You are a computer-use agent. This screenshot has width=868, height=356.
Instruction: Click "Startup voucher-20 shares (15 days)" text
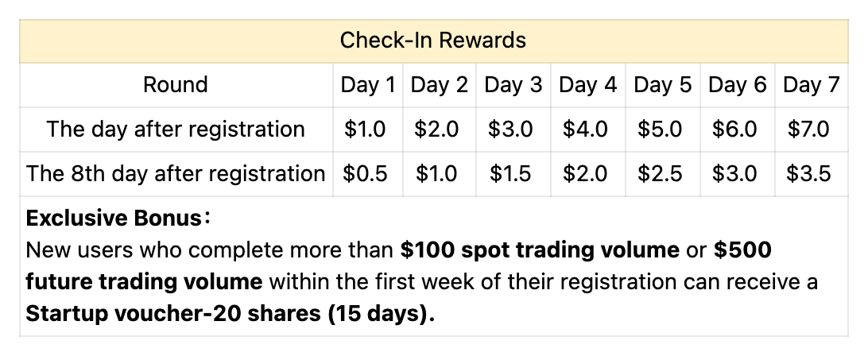pos(231,314)
